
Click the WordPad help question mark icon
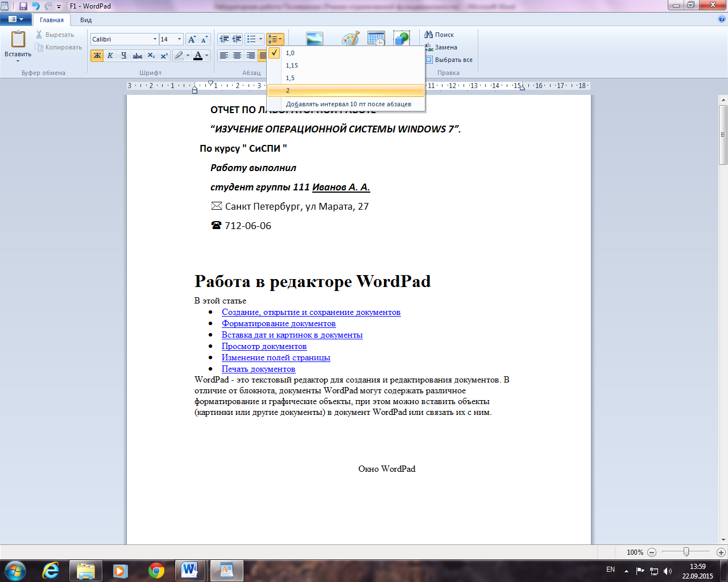pos(722,19)
